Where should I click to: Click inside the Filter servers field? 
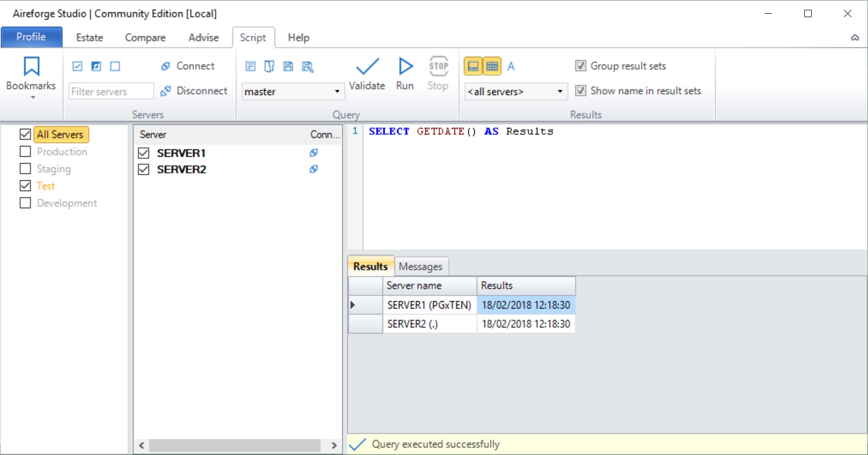pyautogui.click(x=111, y=91)
